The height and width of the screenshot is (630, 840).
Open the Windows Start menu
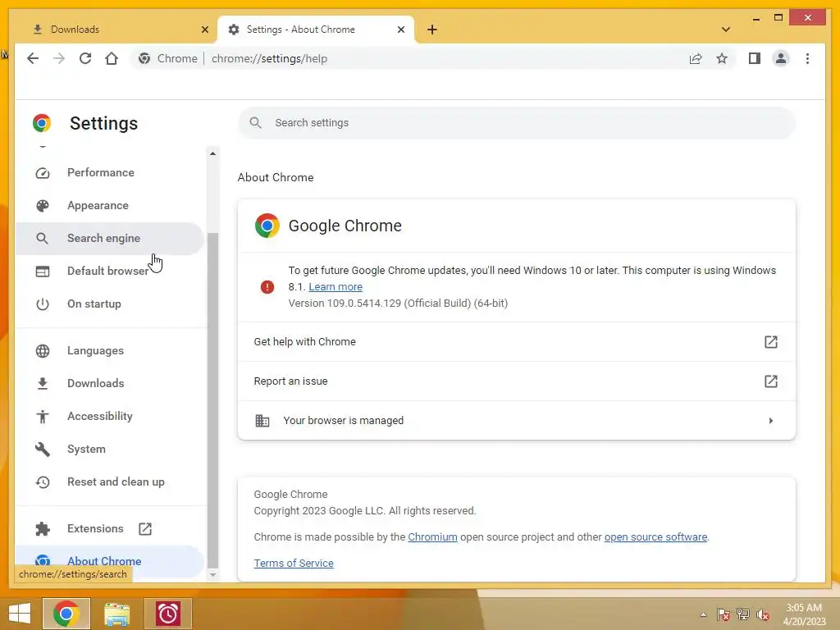coord(20,614)
